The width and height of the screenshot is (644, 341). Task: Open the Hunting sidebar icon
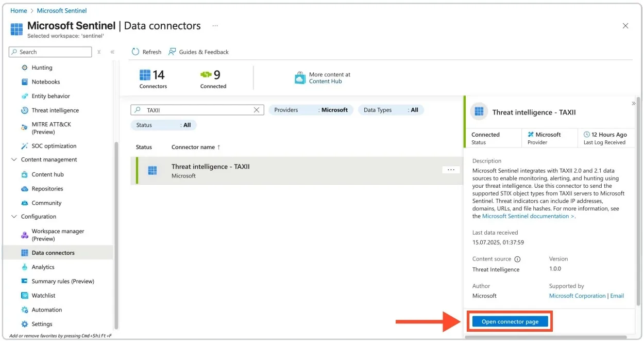pyautogui.click(x=25, y=68)
